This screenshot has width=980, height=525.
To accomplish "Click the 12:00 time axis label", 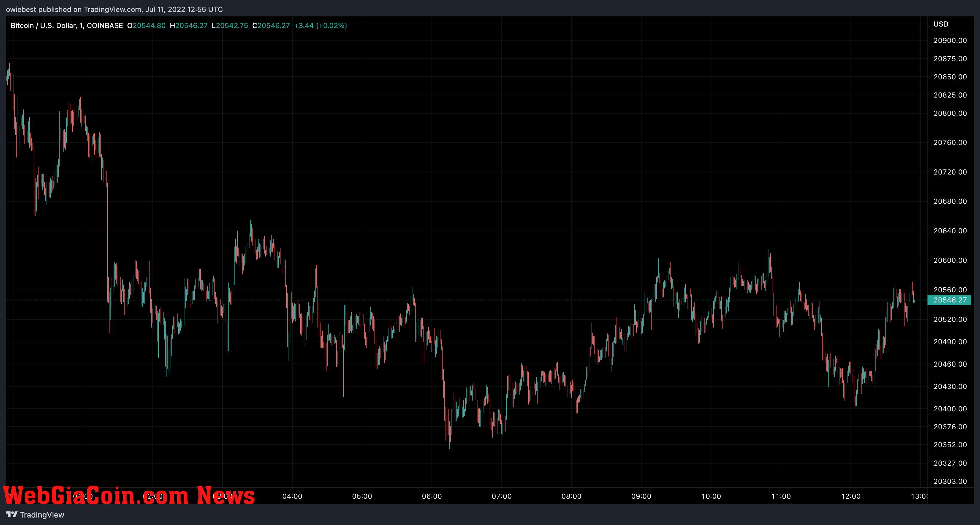I will pos(851,496).
